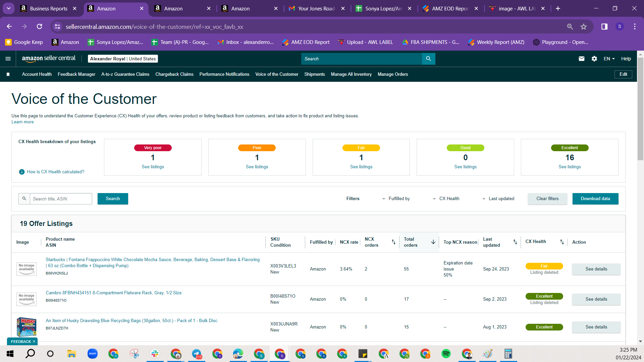Sort by NCX orders column arrows
644x362 pixels.
(x=394, y=242)
